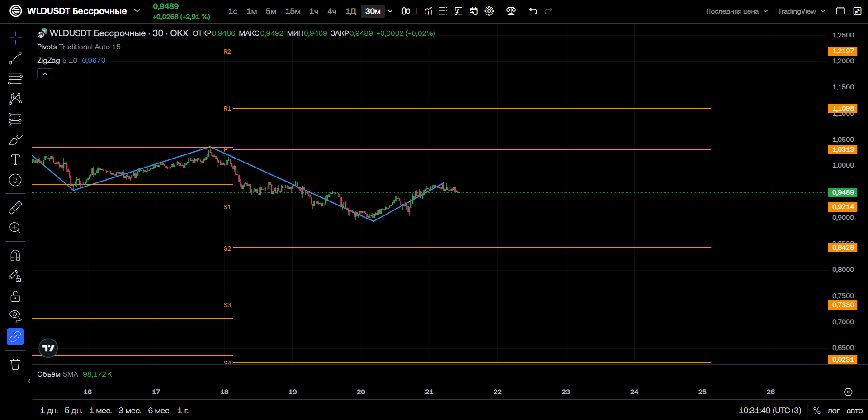The width and height of the screenshot is (868, 420).
Task: Click the TradingView logo badge
Action: point(48,348)
